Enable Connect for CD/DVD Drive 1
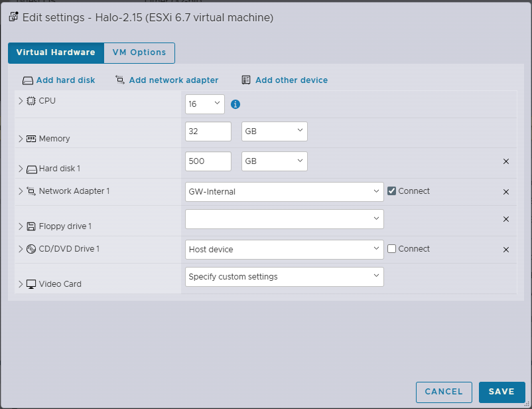 392,249
